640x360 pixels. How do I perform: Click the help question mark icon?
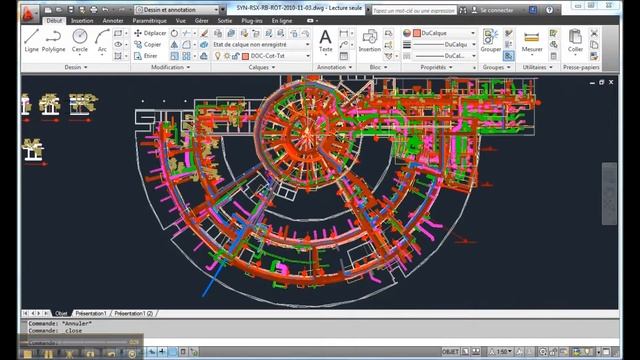point(549,10)
